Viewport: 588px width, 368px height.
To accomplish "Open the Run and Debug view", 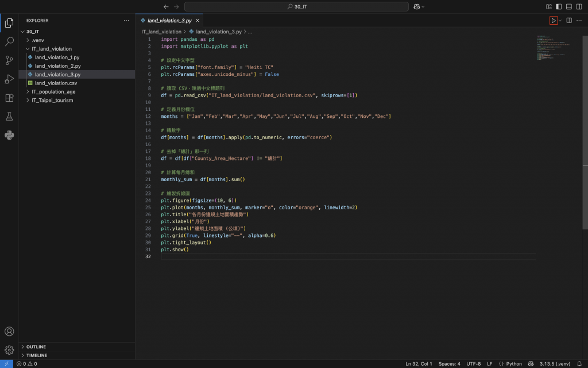I will click(9, 79).
